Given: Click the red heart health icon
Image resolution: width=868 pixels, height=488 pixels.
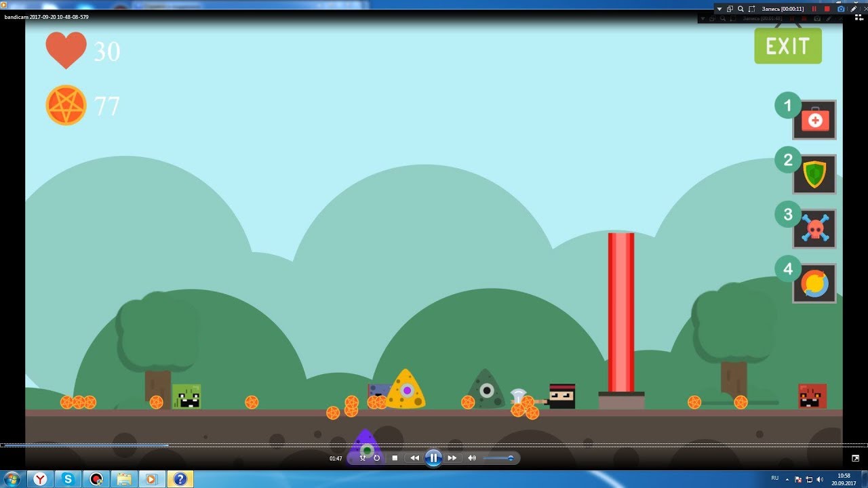Looking at the screenshot, I should click(x=66, y=50).
